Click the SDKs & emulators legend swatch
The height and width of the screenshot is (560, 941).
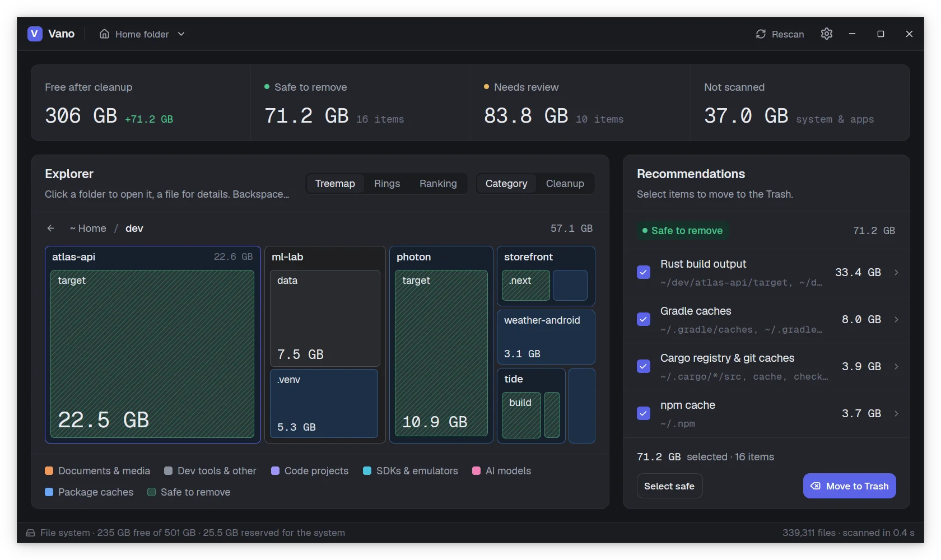(x=367, y=471)
